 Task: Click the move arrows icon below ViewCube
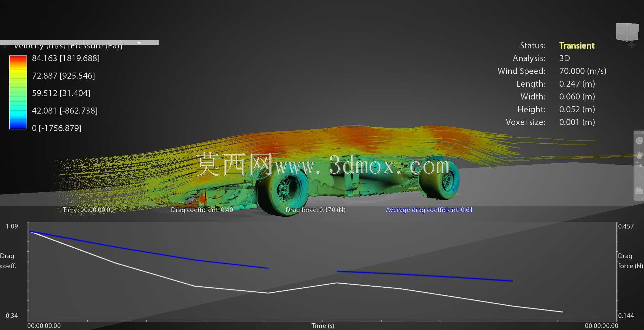point(632,45)
